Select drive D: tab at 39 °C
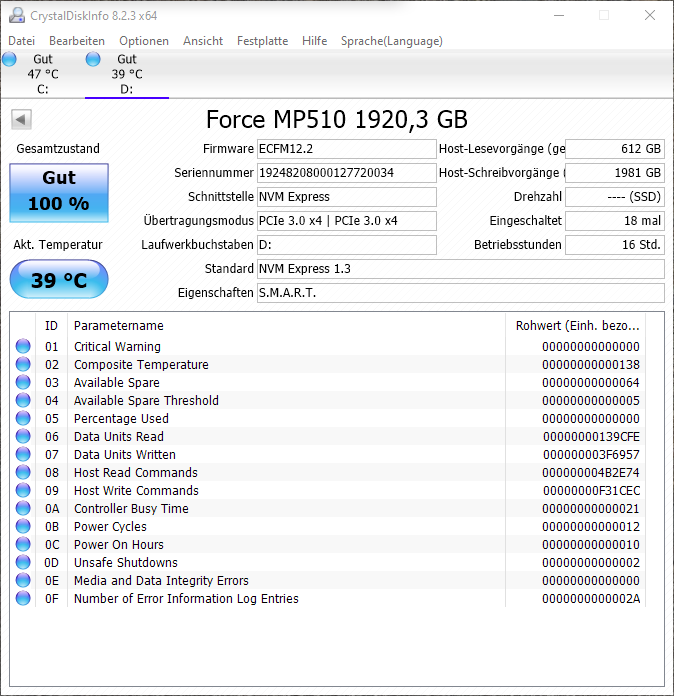 127,74
